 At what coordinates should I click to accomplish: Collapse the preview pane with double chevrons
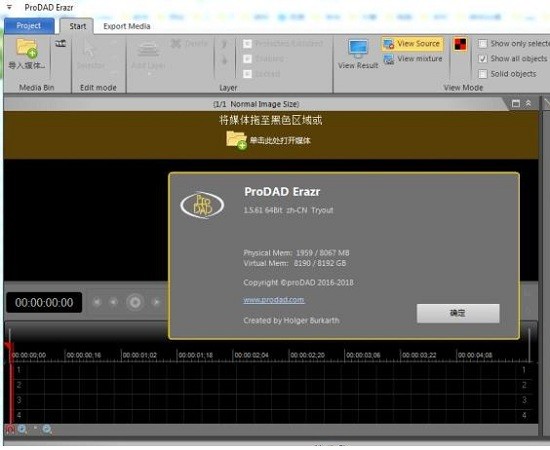pyautogui.click(x=528, y=103)
